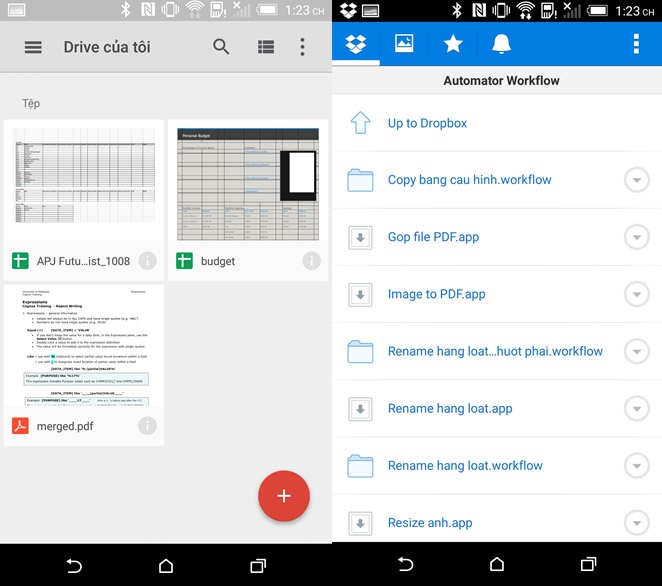The image size is (662, 586).
Task: Click the green Sheets icon beside budget
Action: coord(184,261)
